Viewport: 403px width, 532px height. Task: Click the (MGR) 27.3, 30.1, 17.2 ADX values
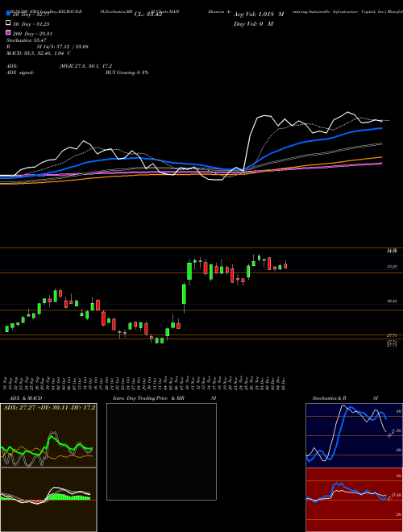(85, 66)
